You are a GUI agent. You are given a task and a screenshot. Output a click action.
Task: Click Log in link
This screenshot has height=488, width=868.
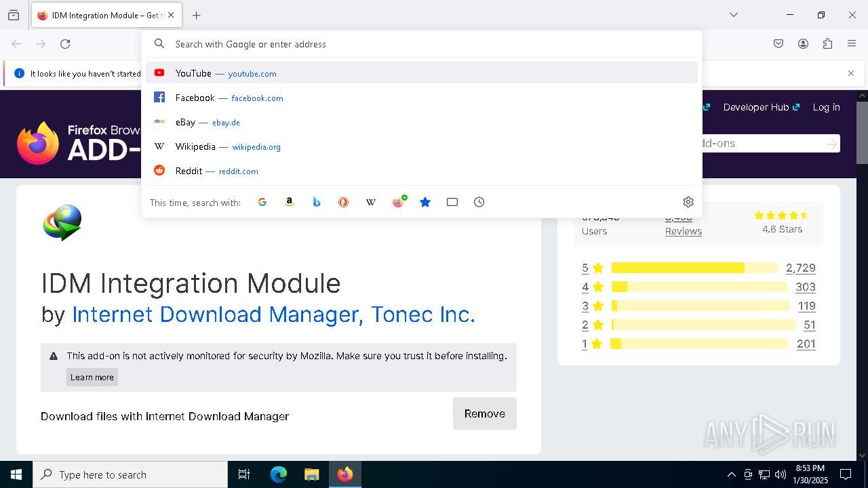coord(826,107)
